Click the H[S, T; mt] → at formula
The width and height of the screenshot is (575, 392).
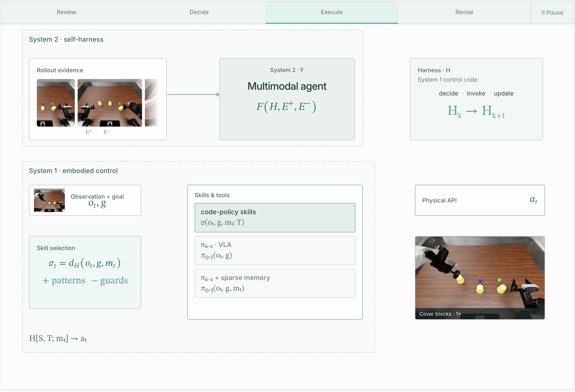[58, 338]
